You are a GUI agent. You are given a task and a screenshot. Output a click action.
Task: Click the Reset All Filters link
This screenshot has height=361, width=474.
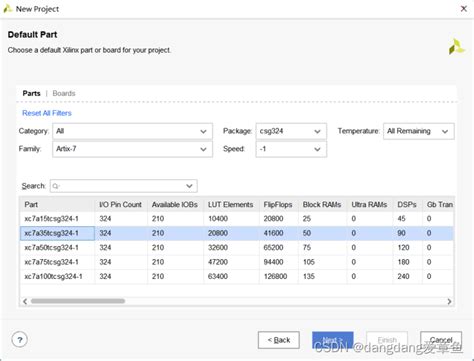(x=47, y=113)
